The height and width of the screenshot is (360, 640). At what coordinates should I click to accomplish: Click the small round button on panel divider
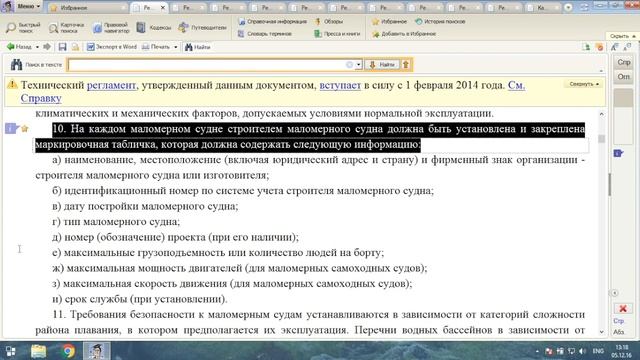615,293
